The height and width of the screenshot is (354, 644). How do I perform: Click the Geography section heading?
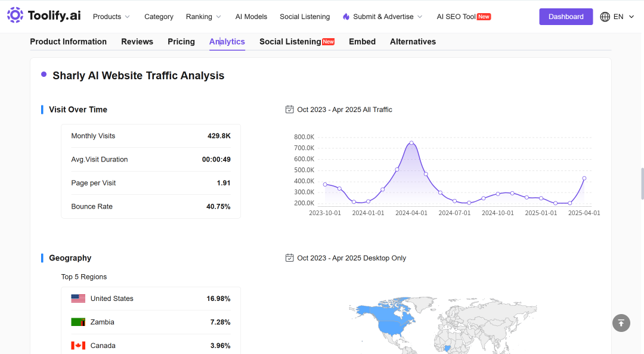click(x=70, y=258)
